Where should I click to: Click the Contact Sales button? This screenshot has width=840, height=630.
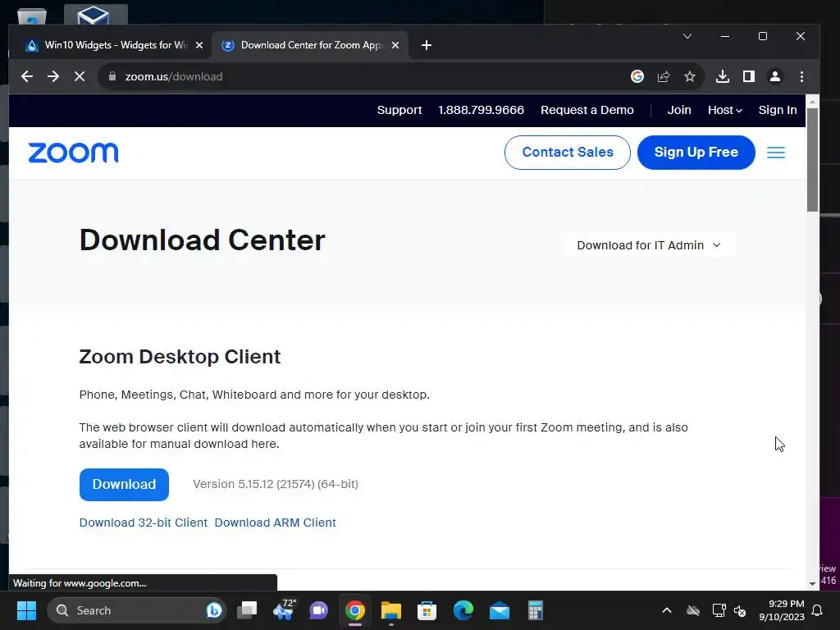[x=568, y=153]
